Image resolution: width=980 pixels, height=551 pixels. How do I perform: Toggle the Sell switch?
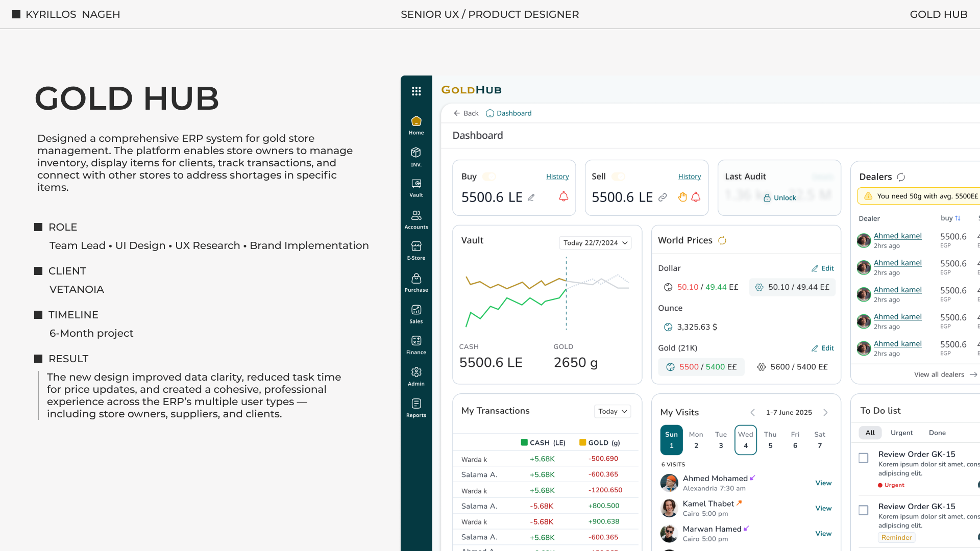point(618,177)
